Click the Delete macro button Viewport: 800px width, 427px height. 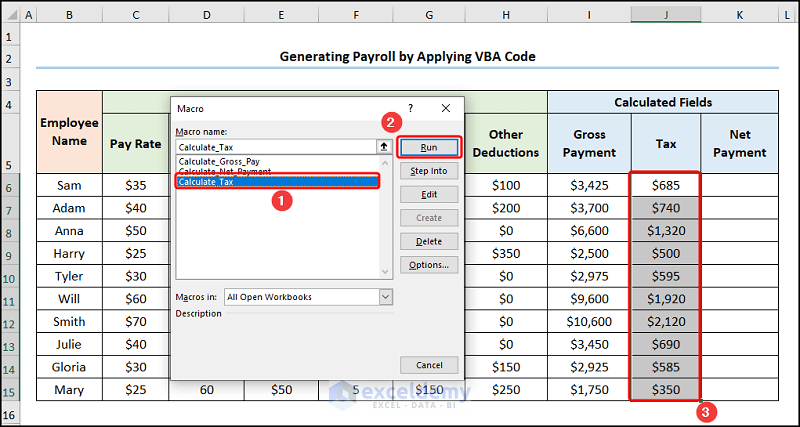pyautogui.click(x=428, y=241)
